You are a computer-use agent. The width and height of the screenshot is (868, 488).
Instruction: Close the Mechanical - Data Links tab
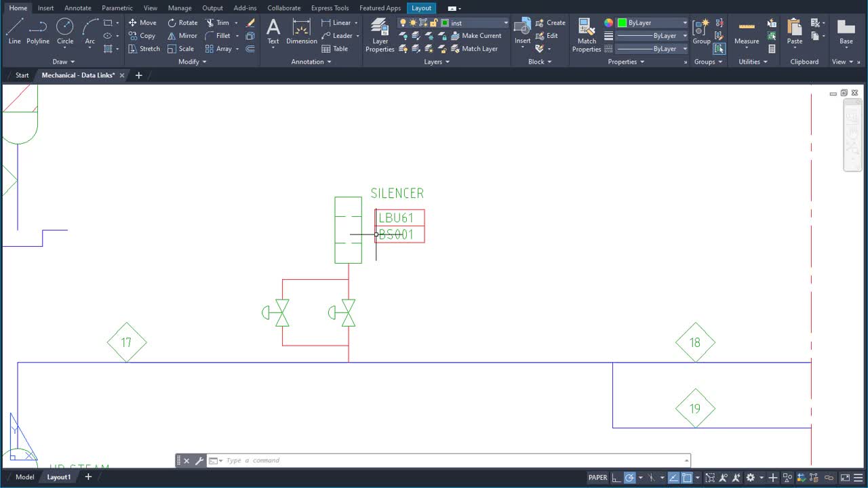coord(122,75)
